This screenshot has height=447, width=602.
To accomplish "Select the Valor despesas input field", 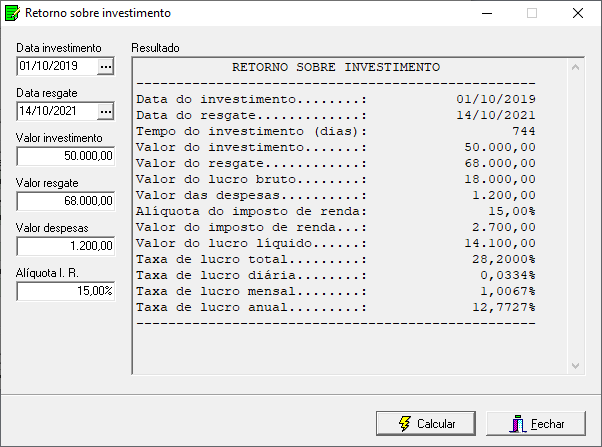I will 66,246.
